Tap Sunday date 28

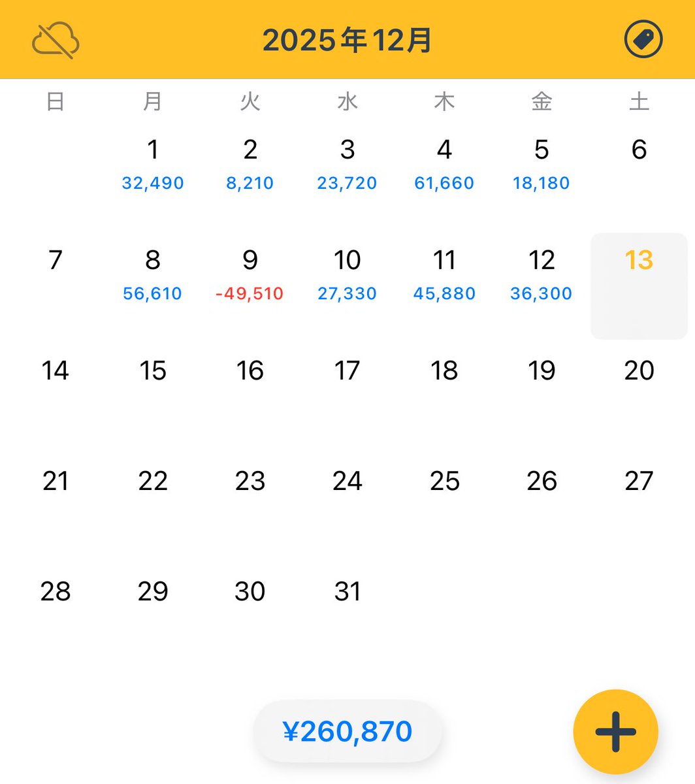(56, 592)
